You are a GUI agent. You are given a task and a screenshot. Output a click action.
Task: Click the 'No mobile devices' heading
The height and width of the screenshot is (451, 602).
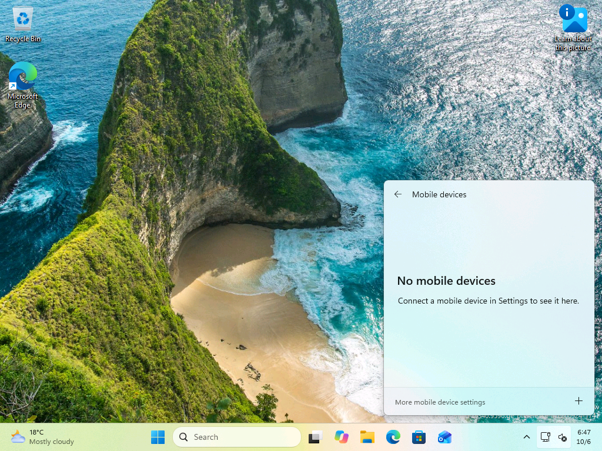point(446,281)
